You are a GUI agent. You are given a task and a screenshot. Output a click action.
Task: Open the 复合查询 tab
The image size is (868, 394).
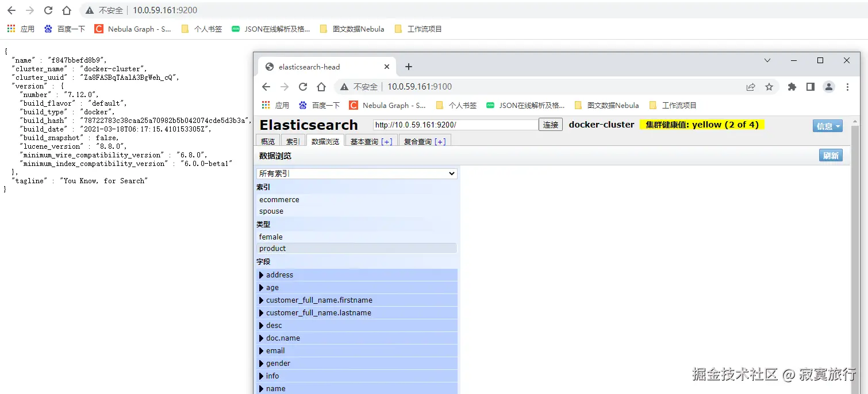[x=418, y=141]
